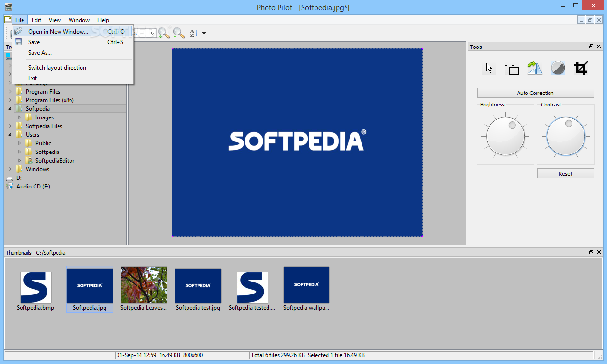Screen dimensions: 607x364
Task: Select the Softpedia test.jpg thumbnail
Action: [x=198, y=289]
